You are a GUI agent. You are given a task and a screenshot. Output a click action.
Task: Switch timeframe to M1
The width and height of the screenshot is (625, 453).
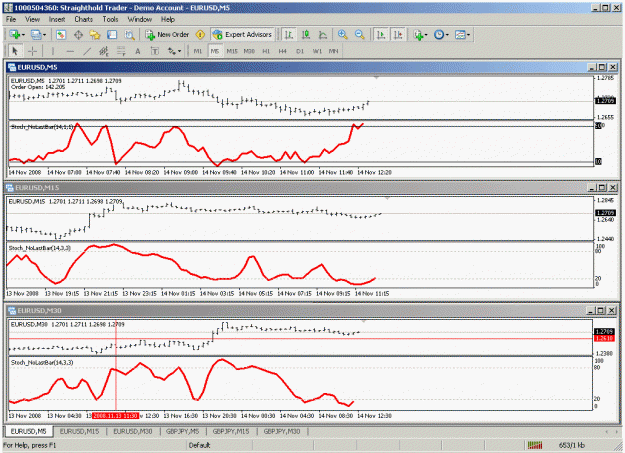(x=198, y=51)
